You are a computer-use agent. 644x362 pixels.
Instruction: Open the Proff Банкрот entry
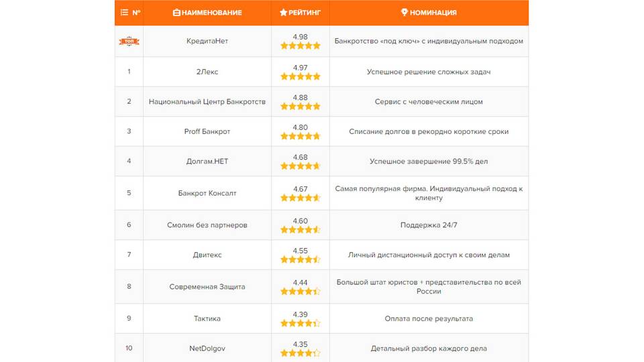(207, 131)
